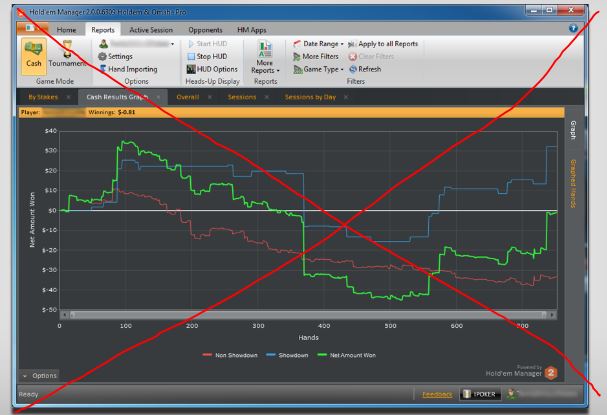
Task: Open the Date Range dropdown
Action: [318, 44]
